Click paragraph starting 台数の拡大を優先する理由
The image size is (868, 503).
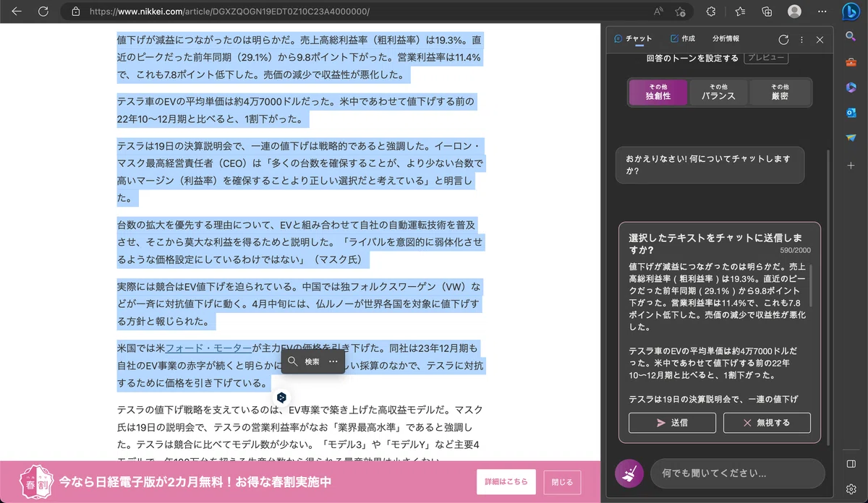click(x=300, y=242)
